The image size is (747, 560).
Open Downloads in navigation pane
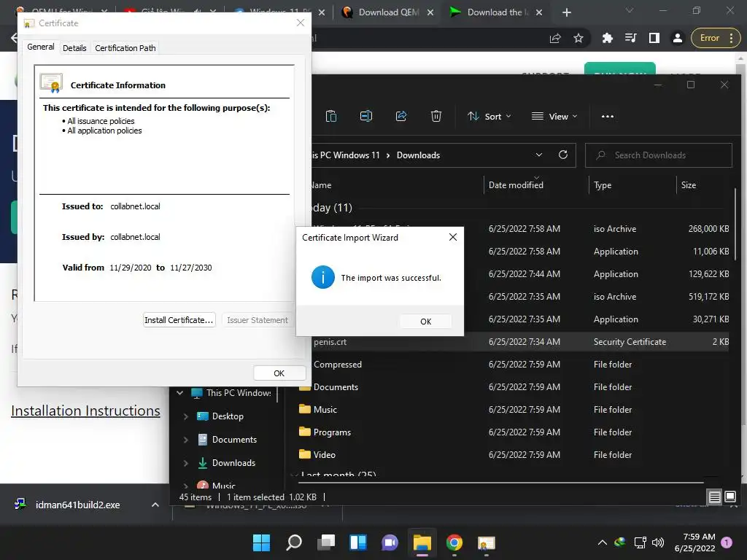[x=233, y=463]
